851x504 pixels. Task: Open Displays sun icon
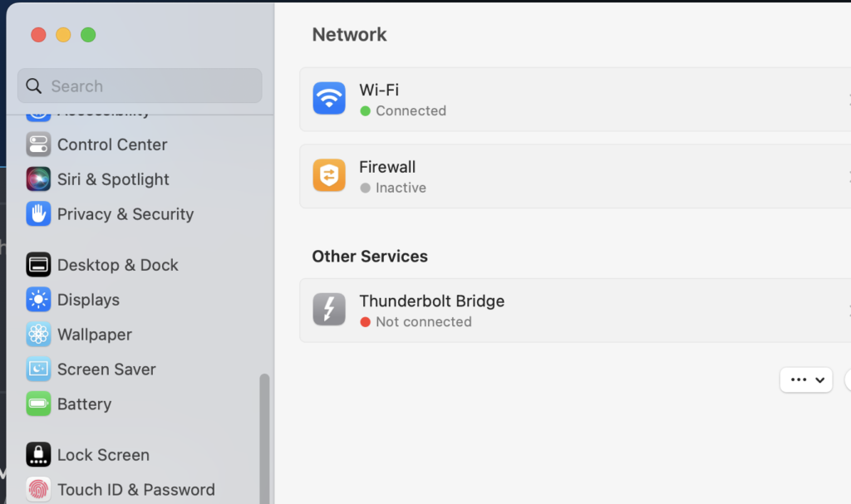point(38,300)
